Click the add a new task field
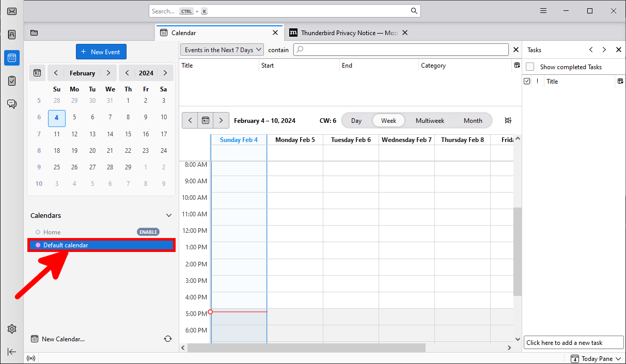 click(x=573, y=342)
